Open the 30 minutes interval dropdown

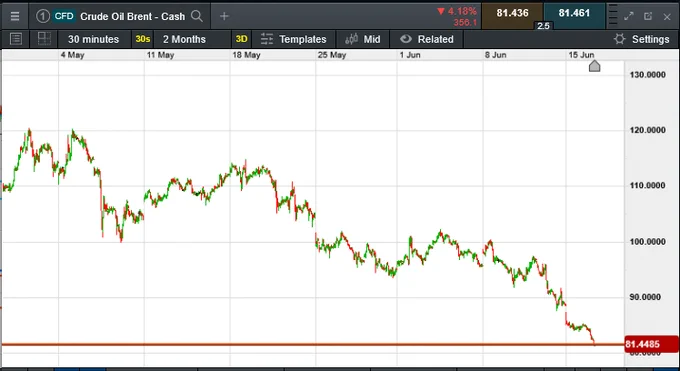(93, 39)
